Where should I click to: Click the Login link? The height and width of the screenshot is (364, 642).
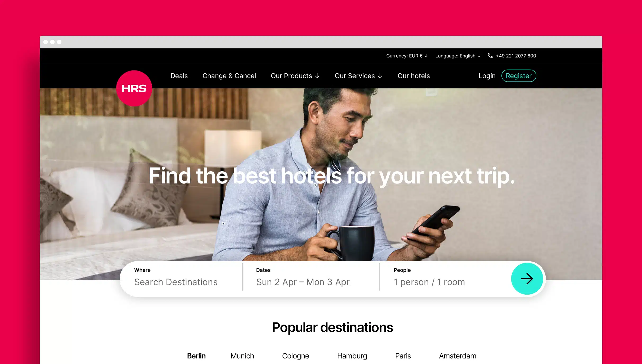(x=487, y=76)
